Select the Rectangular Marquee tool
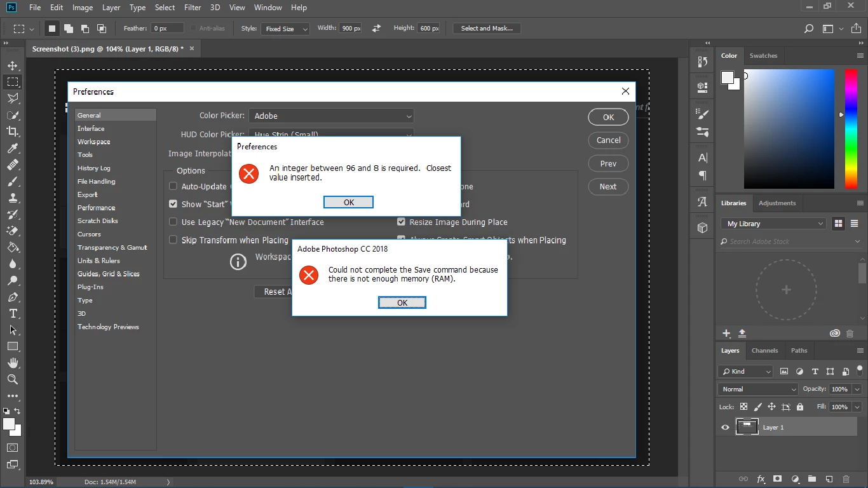 (x=12, y=82)
